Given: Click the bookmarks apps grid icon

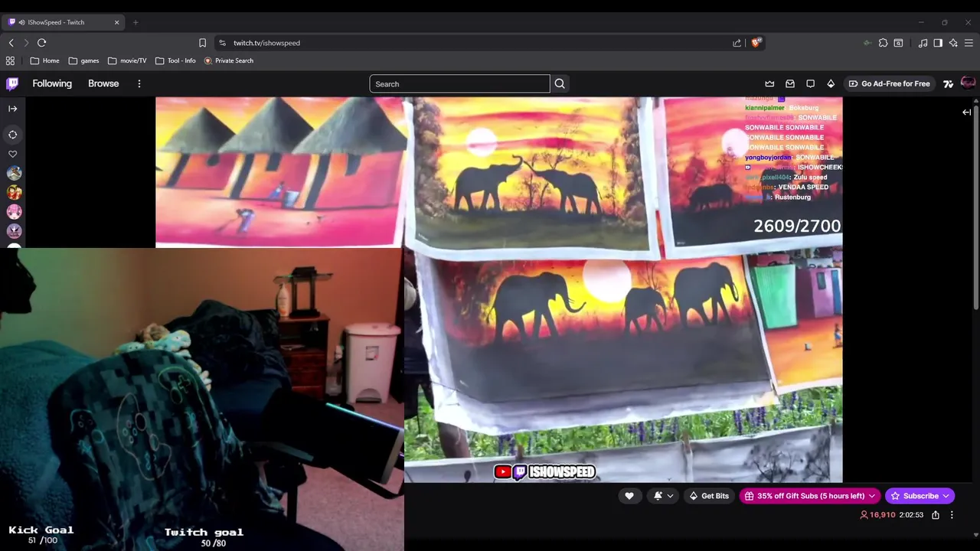Looking at the screenshot, I should (10, 60).
